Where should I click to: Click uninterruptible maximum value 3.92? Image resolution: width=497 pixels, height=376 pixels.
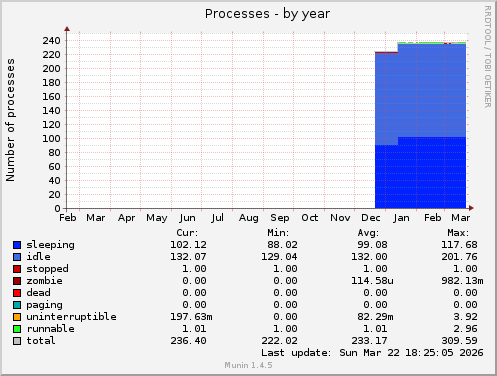coord(465,317)
